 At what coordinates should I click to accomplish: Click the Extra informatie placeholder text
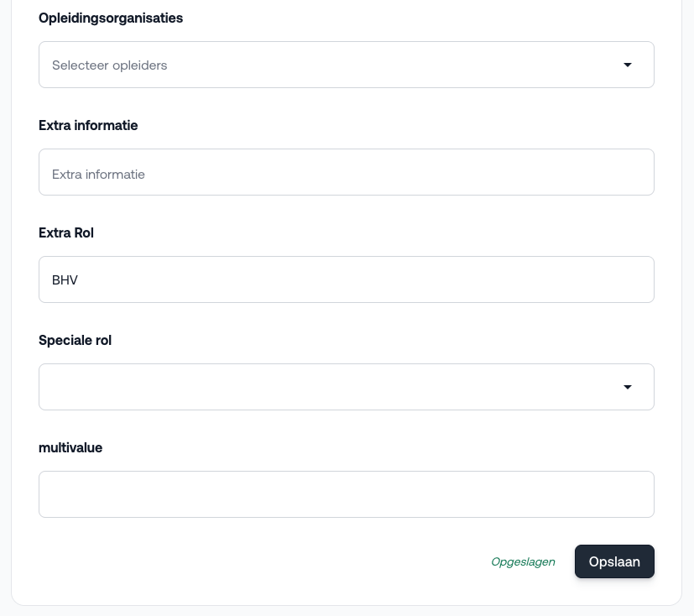click(x=98, y=175)
